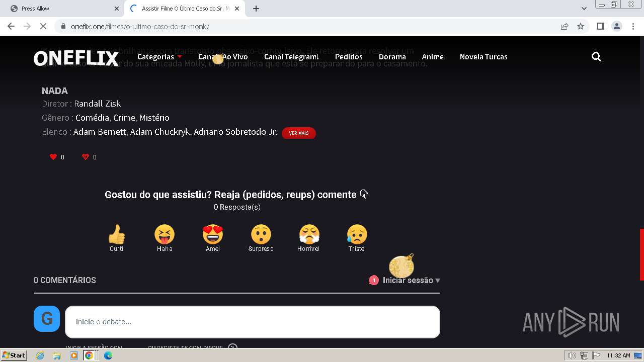Screen dimensions: 644x362
Task: Open the Anime menu item
Action: point(433,57)
